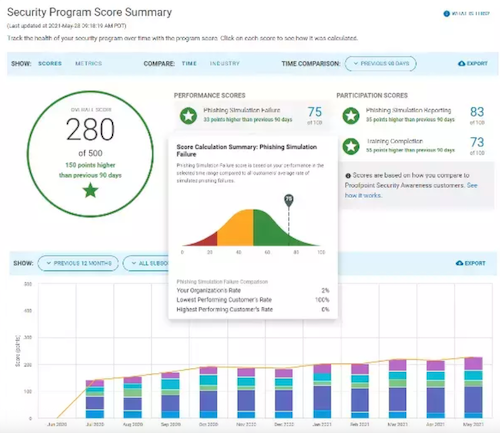Click the green star under overall score
Viewport: 500px width, 433px height.
pyautogui.click(x=90, y=191)
